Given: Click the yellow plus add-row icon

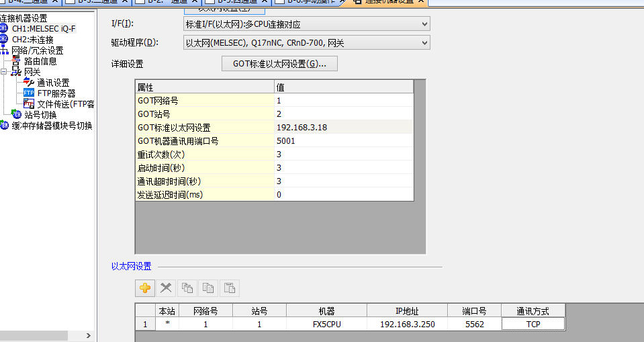Looking at the screenshot, I should click(145, 288).
